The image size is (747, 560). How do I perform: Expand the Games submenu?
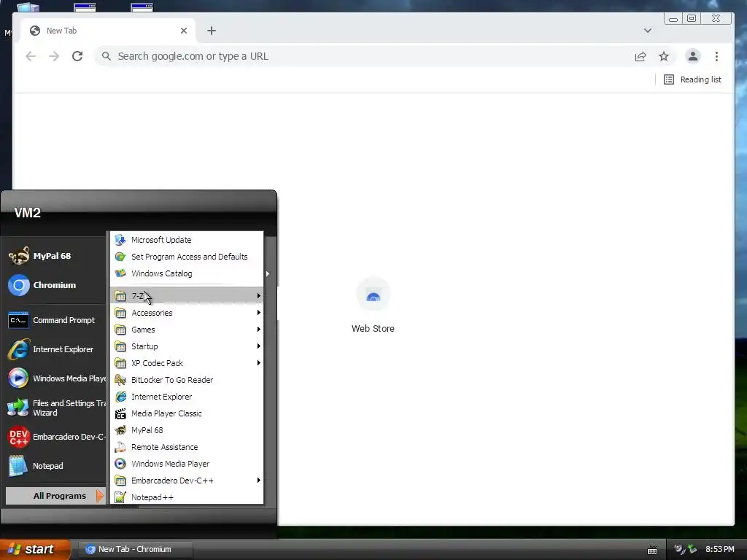(x=187, y=330)
